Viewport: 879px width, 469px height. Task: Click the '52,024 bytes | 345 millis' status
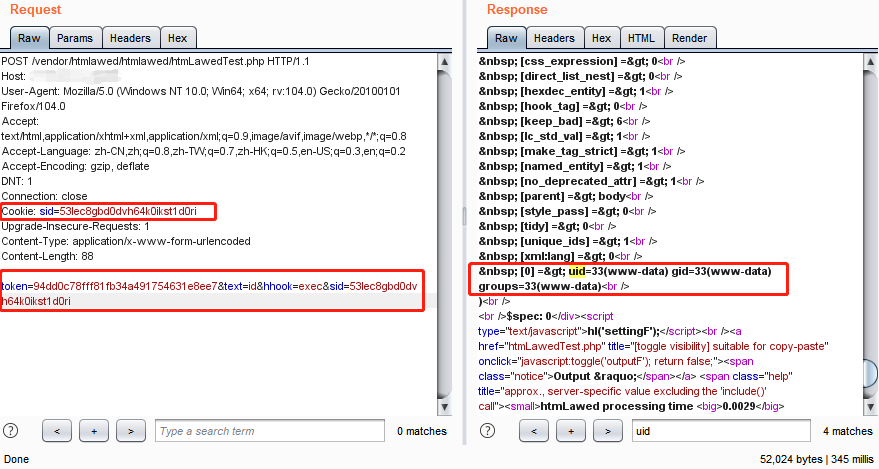[817, 459]
